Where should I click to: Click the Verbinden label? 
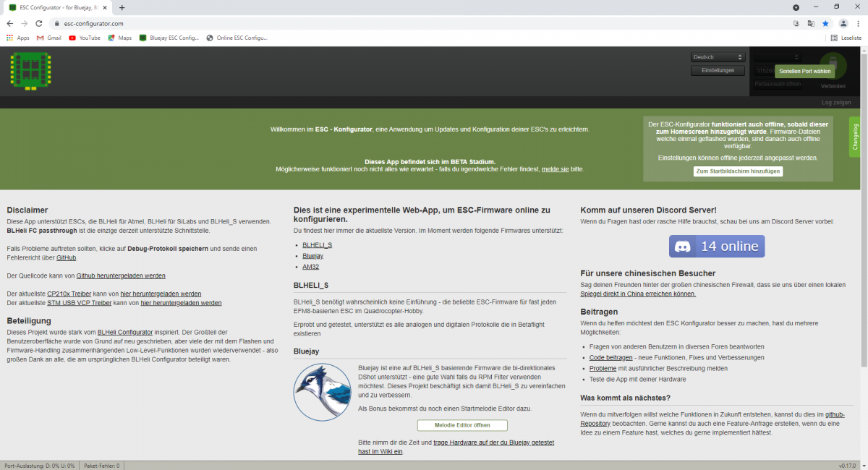tap(833, 86)
